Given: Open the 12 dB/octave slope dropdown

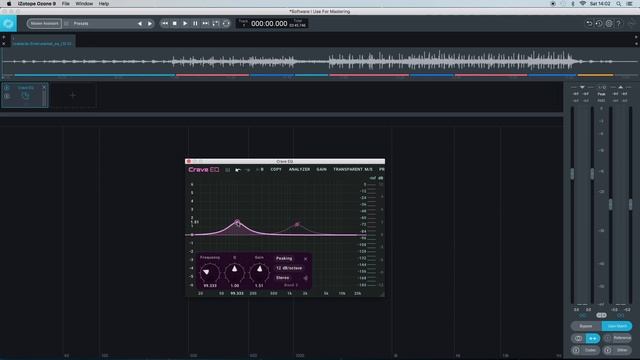Looking at the screenshot, I should pyautogui.click(x=289, y=268).
